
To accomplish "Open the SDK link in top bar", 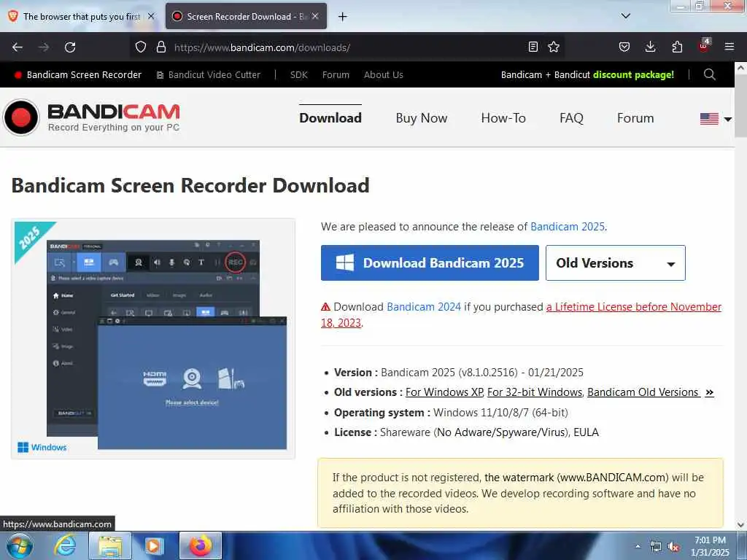I will 298,75.
